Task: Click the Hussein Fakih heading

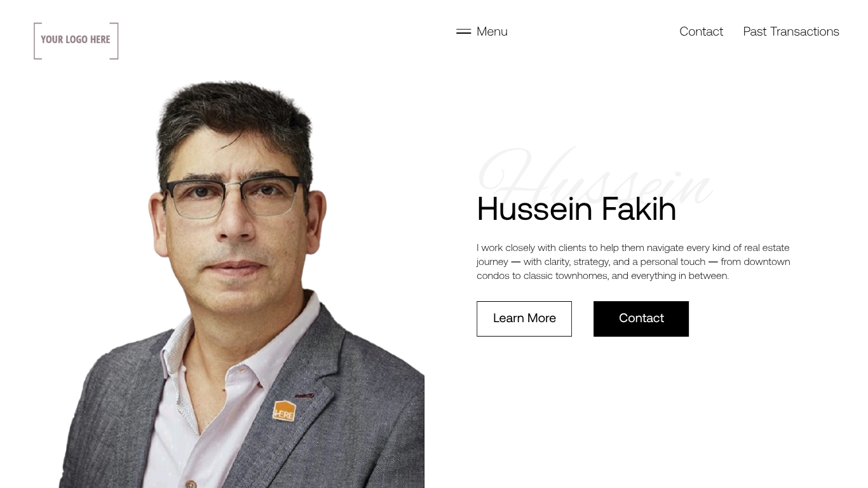Action: pos(576,209)
